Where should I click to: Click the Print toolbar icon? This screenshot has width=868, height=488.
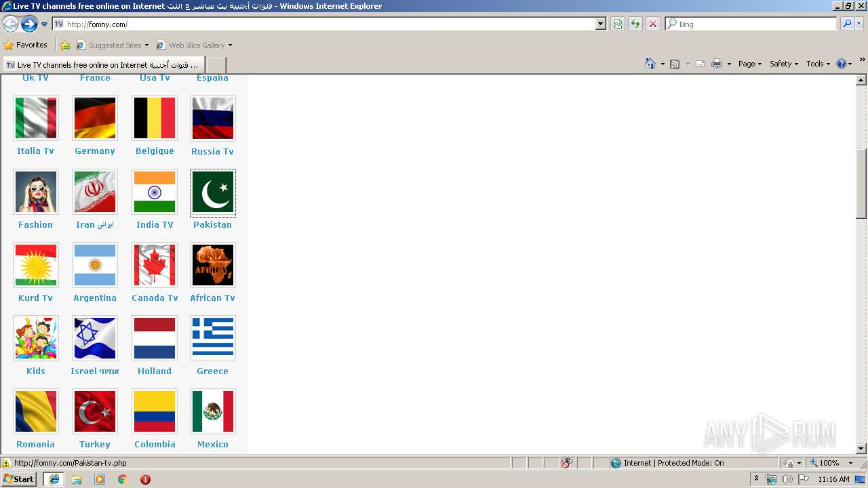point(717,64)
